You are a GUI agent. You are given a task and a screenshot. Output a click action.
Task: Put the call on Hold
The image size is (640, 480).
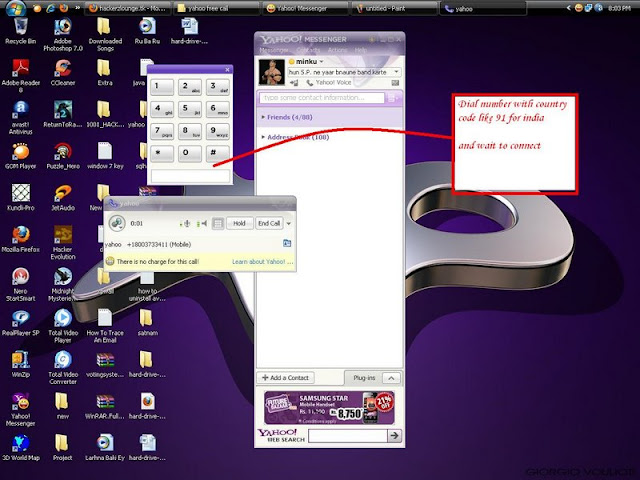[x=239, y=223]
